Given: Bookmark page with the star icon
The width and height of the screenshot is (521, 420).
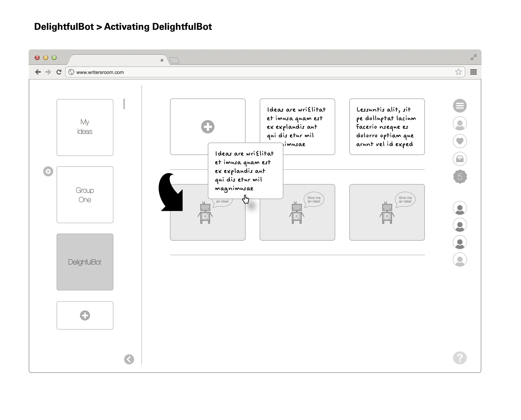Looking at the screenshot, I should (x=458, y=72).
